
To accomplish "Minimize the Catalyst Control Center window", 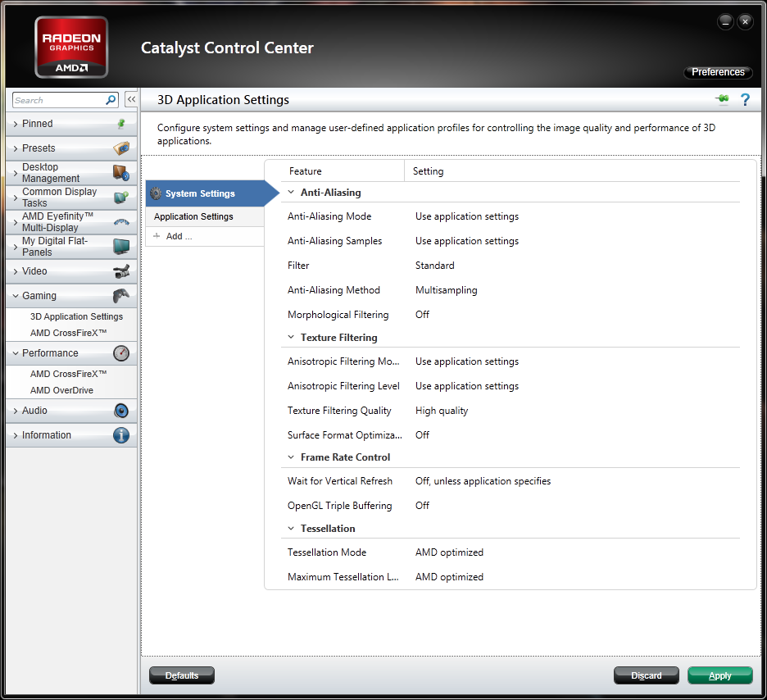I will [725, 21].
